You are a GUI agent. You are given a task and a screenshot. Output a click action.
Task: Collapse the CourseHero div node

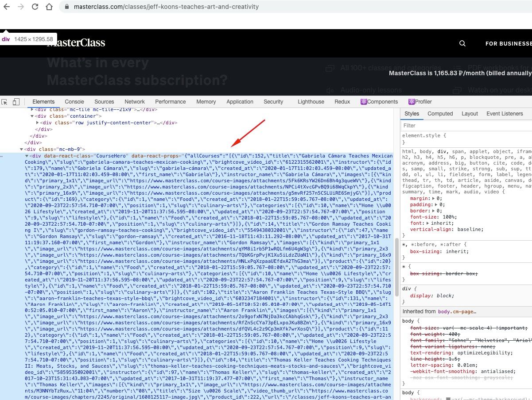(27, 156)
